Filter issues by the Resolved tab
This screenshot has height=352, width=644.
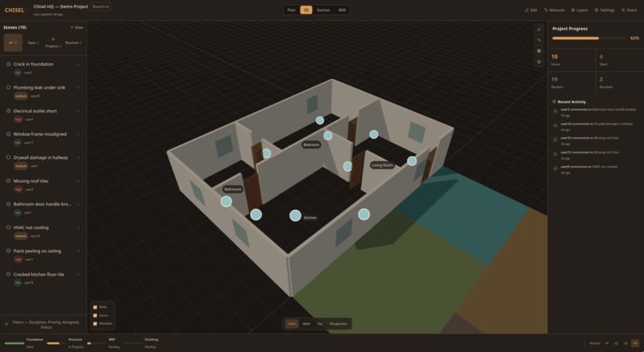pyautogui.click(x=73, y=42)
